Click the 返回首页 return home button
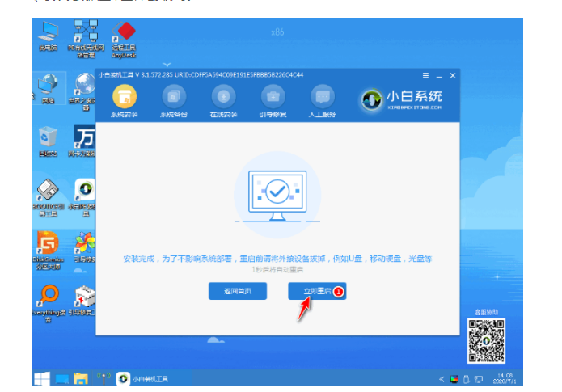 click(x=238, y=291)
